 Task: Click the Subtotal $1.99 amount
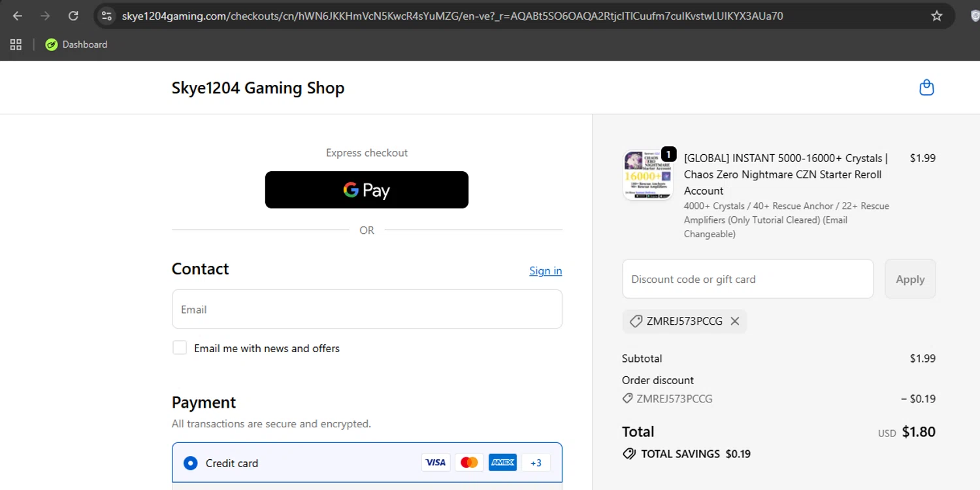click(x=923, y=359)
